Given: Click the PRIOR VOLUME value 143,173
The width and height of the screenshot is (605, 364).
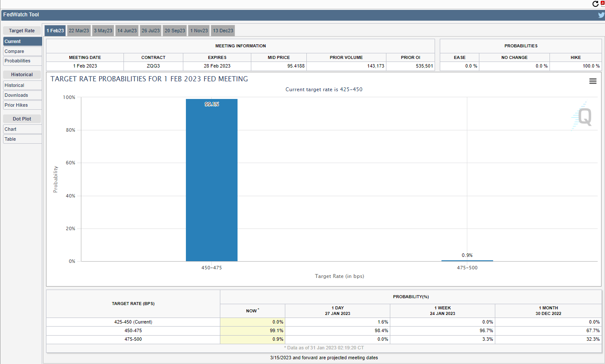Looking at the screenshot, I should point(376,66).
